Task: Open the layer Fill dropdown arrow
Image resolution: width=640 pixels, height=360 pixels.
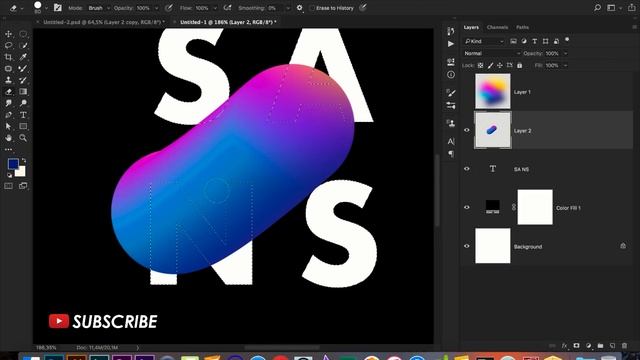Action: click(565, 65)
